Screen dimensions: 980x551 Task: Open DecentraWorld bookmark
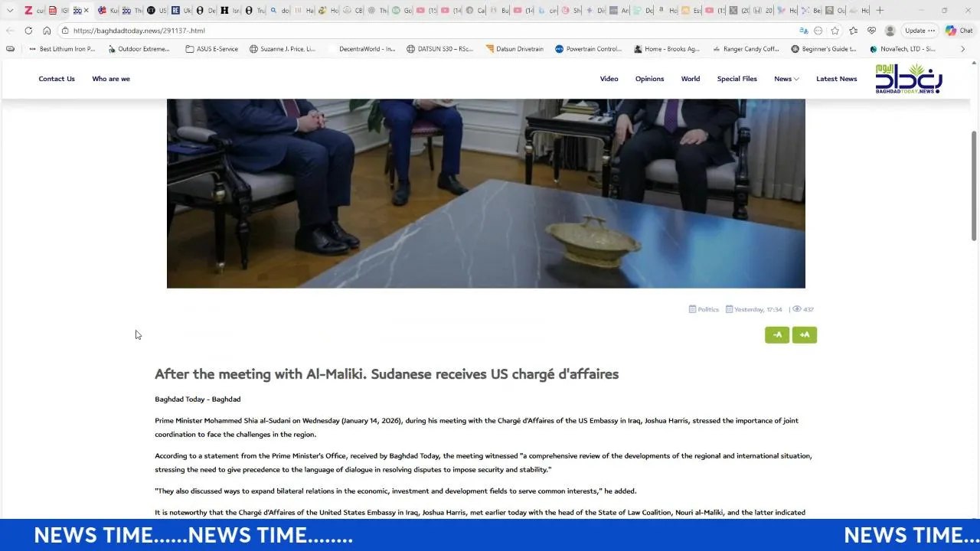(x=362, y=49)
